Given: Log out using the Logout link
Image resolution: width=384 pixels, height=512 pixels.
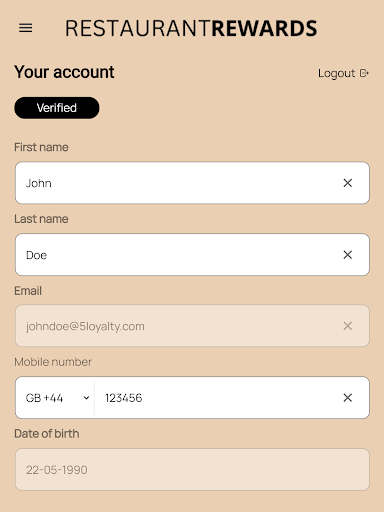Looking at the screenshot, I should click(x=343, y=73).
